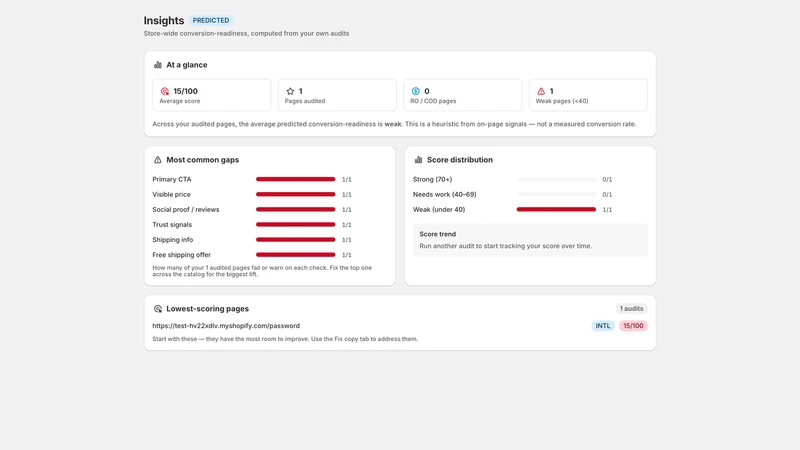Screen dimensions: 800x450
Task: Click the INTL badge on the lowest-scoring page
Action: [x=603, y=326]
